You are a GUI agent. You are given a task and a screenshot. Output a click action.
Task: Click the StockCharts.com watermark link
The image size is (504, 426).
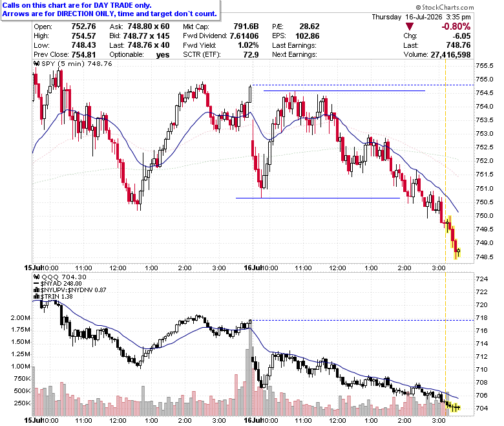tap(445, 7)
